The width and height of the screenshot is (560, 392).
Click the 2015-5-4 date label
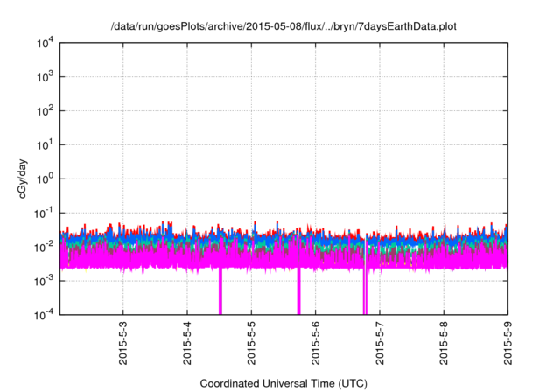(x=187, y=343)
